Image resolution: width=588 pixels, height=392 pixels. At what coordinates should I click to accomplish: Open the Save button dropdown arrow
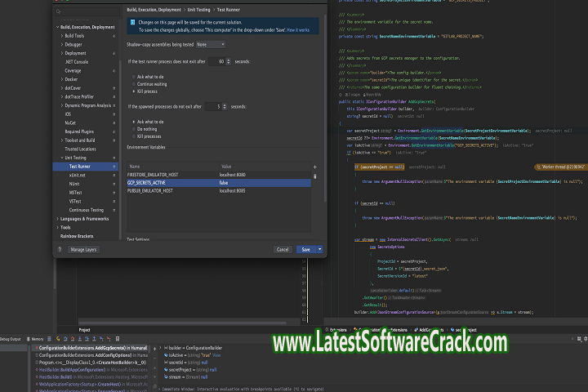tap(320, 249)
